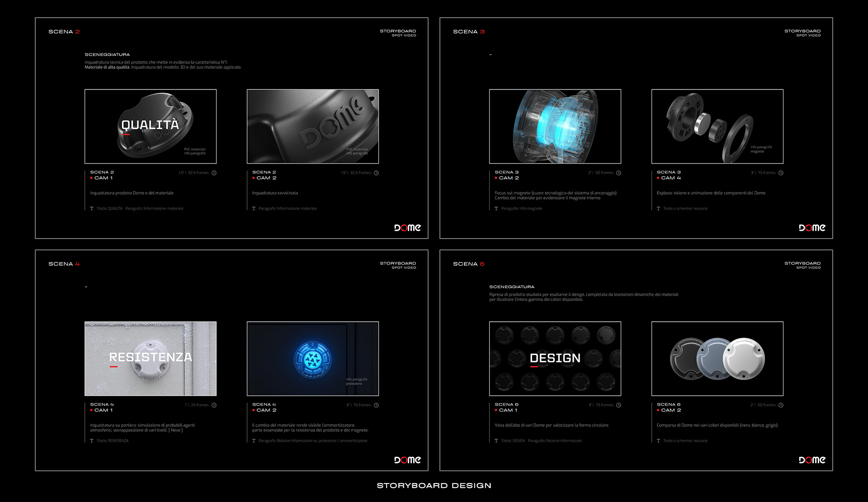Click the 'Inquadratura ravvicinata' description
Image resolution: width=868 pixels, height=502 pixels.
275,193
